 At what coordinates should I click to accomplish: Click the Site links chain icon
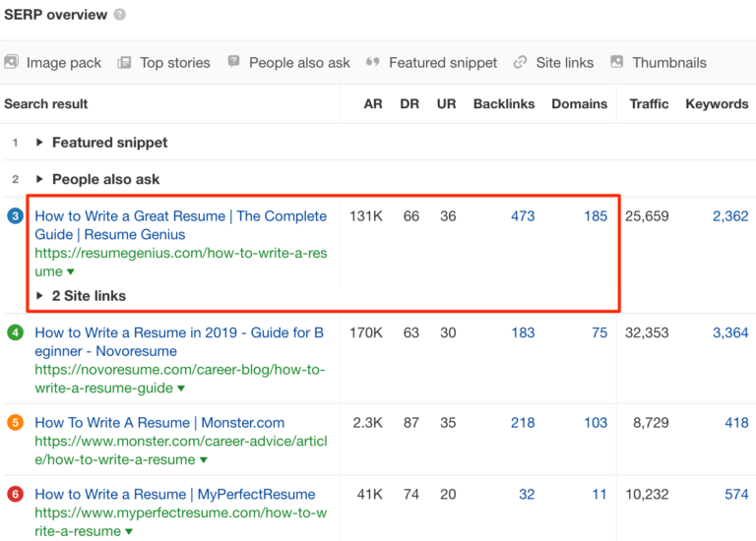520,62
